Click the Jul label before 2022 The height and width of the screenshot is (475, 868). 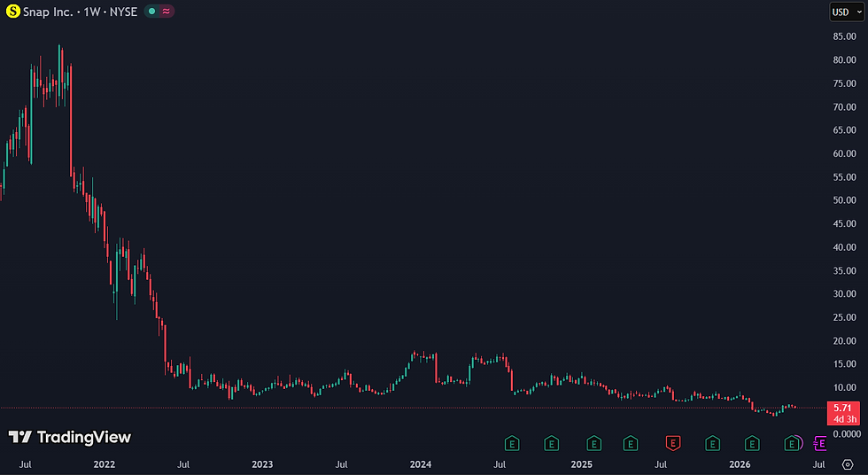(25, 464)
